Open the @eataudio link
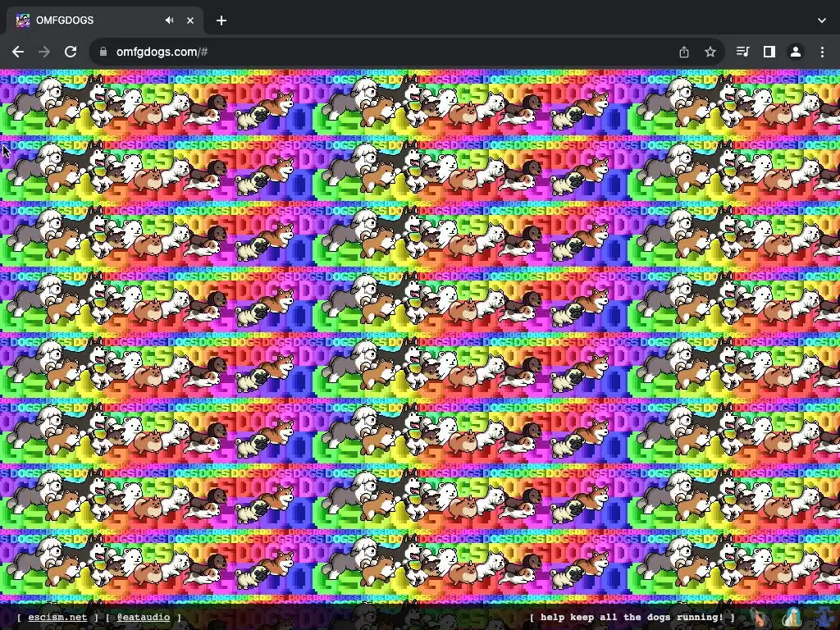This screenshot has width=840, height=630. click(x=143, y=617)
